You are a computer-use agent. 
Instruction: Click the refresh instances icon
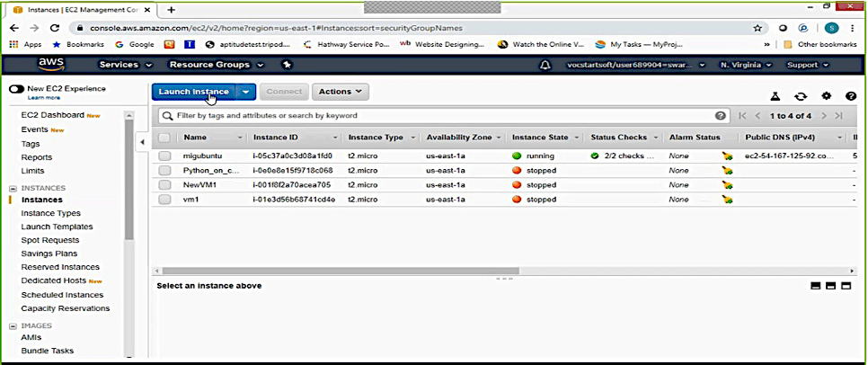point(801,95)
